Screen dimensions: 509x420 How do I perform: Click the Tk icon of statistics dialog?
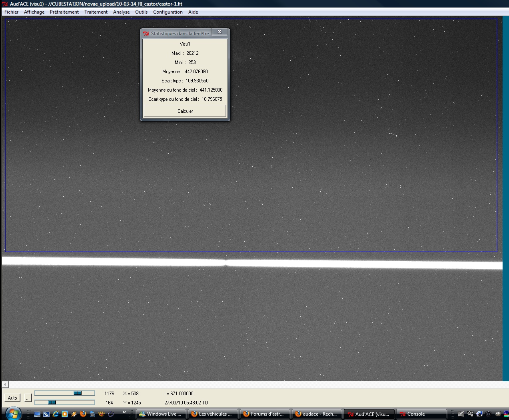pos(146,34)
